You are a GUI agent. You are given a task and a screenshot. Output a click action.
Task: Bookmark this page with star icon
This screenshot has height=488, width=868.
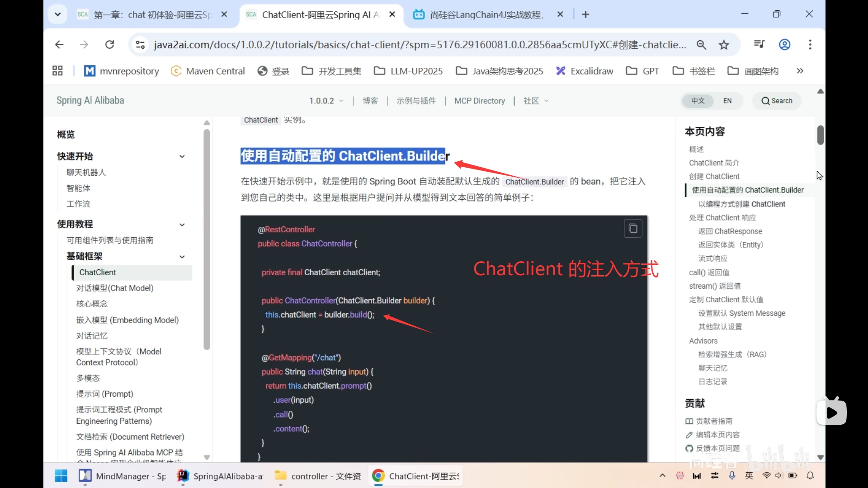click(x=724, y=45)
